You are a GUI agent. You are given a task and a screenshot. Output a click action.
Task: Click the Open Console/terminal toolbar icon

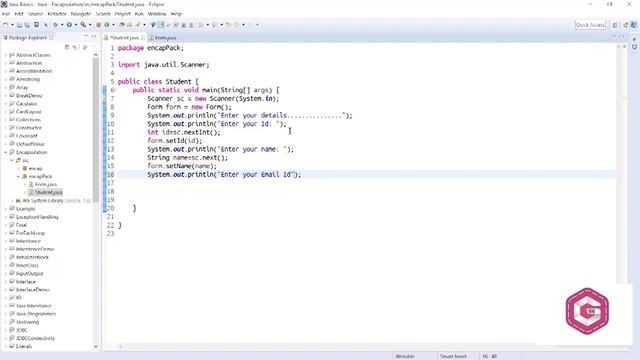pos(36,25)
